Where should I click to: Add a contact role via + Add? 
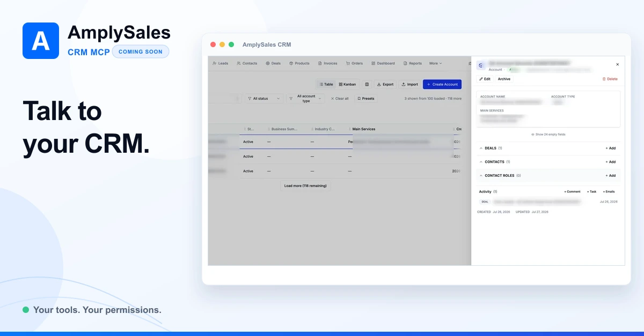[610, 176]
